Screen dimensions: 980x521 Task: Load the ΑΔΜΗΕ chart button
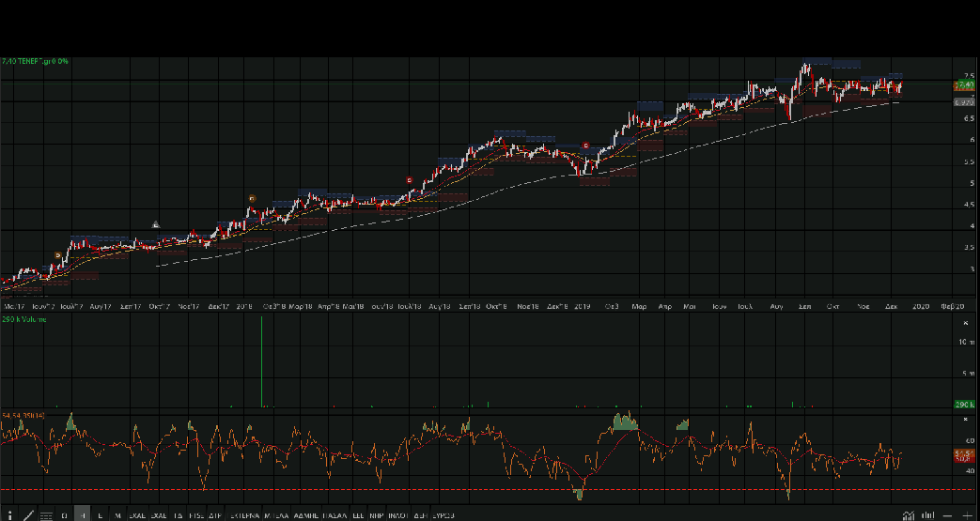tap(306, 515)
